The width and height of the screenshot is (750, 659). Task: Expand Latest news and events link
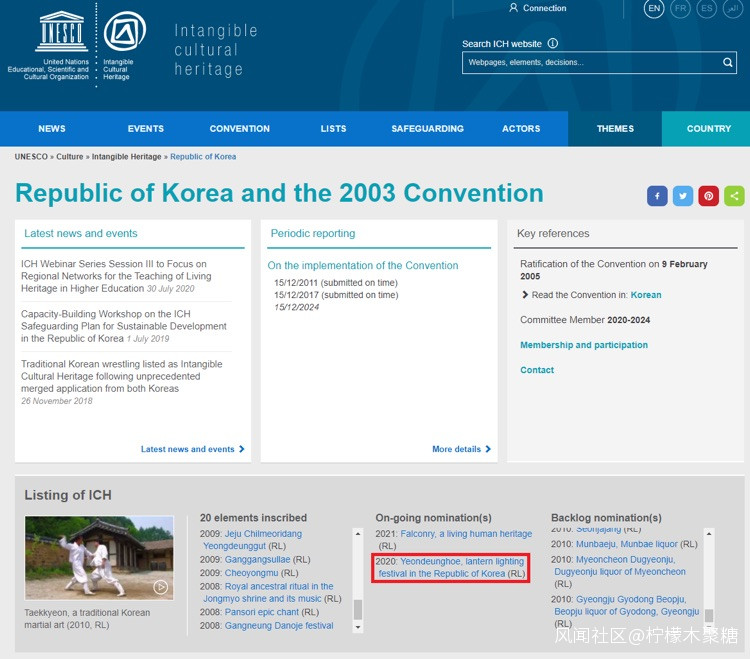click(192, 449)
